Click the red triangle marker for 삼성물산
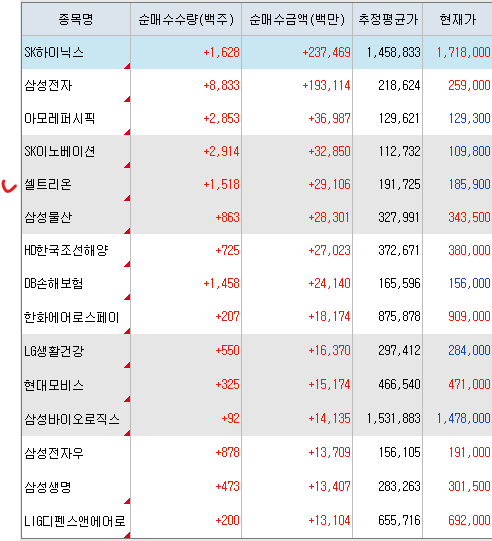Screen dimensions: 492x541 click(x=127, y=231)
